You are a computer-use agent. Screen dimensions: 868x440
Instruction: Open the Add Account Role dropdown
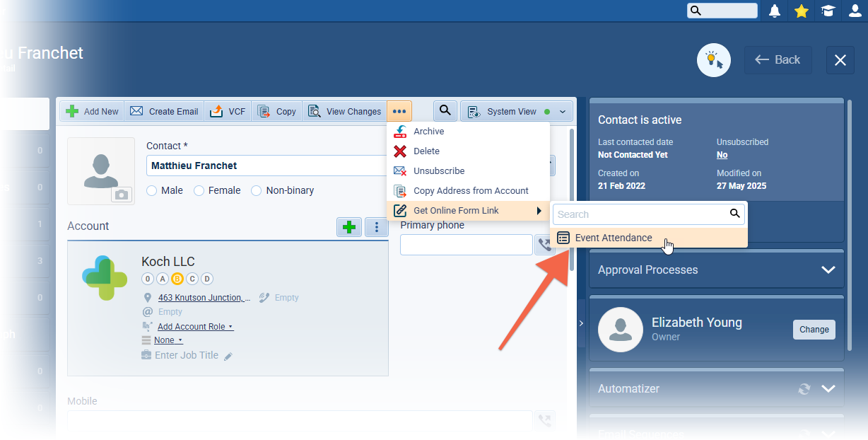point(195,327)
